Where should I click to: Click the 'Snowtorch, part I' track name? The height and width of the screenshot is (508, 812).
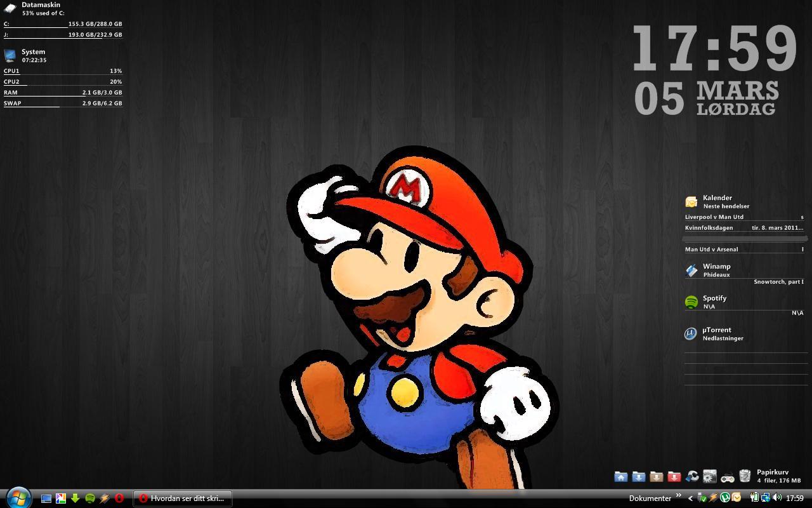[778, 281]
